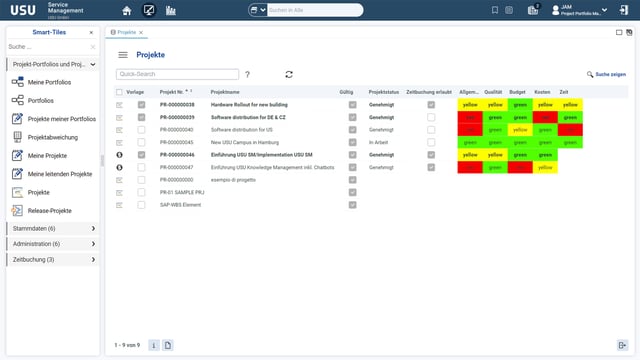Toggle Vorlage checkbox for PR-000000038
Screen dimensions: 640x360
point(141,105)
